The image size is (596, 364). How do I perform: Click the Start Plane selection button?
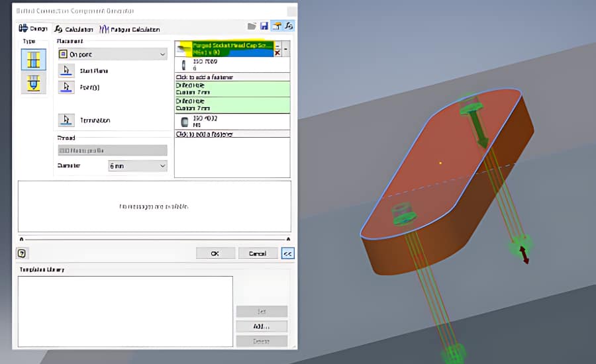click(x=66, y=70)
